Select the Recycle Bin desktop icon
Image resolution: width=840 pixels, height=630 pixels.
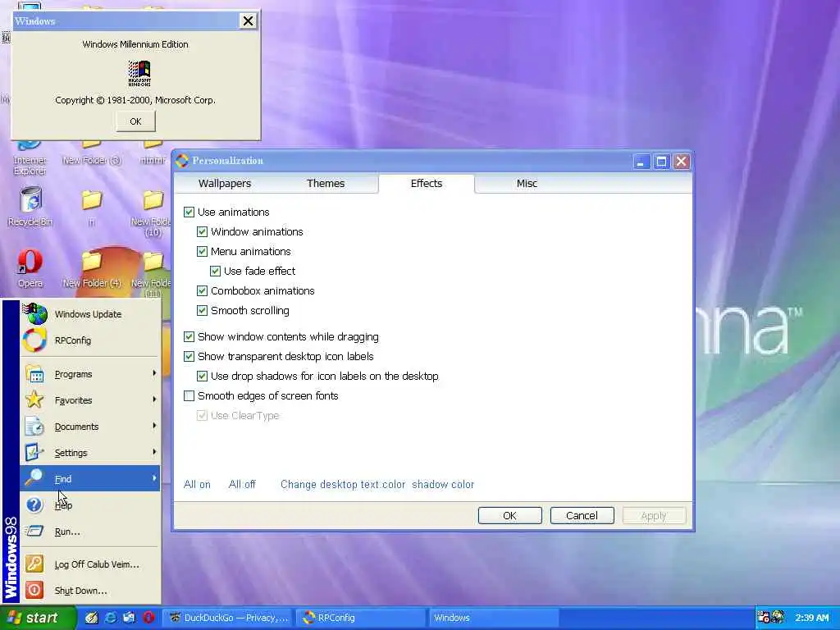point(30,207)
